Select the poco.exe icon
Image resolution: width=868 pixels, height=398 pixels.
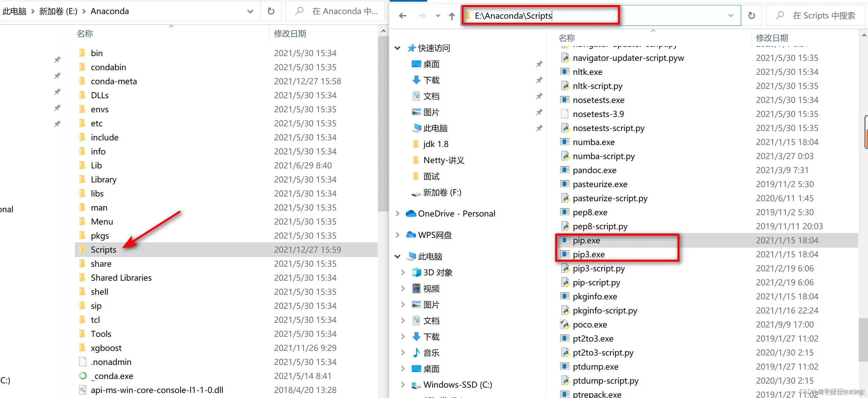pyautogui.click(x=565, y=324)
